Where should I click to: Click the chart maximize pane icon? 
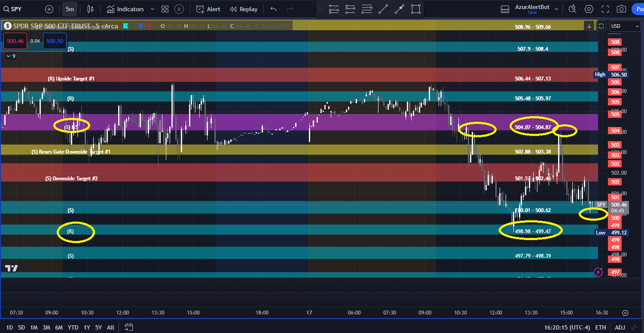pyautogui.click(x=601, y=26)
